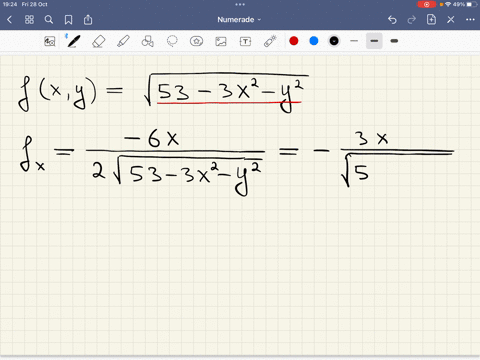Tap the red screen recording indicator
This screenshot has width=480, height=360.
(427, 4)
